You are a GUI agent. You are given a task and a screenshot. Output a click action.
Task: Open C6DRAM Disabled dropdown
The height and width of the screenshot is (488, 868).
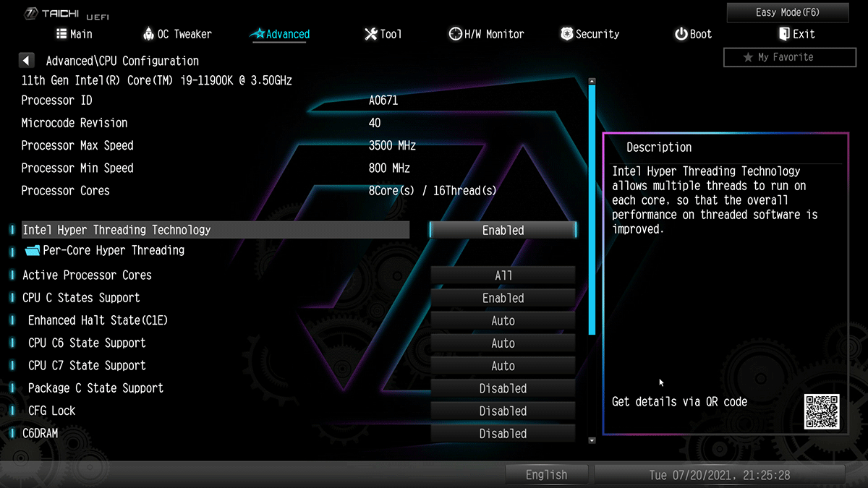coord(503,434)
